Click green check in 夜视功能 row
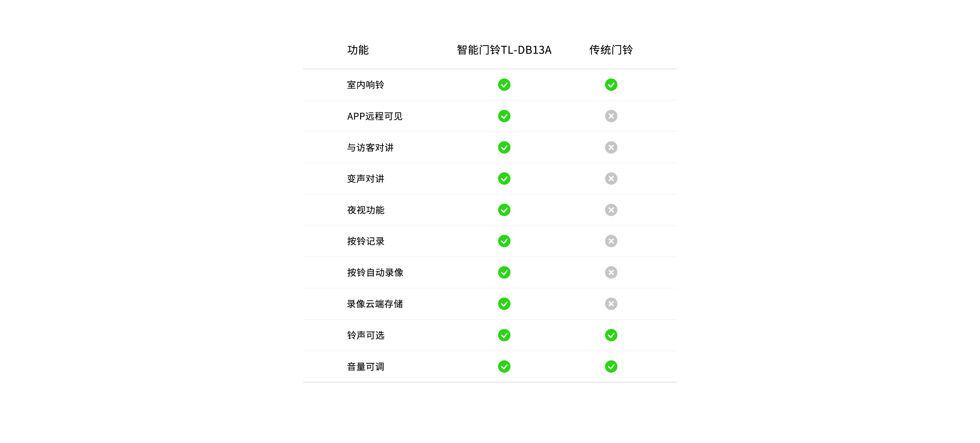 504,210
